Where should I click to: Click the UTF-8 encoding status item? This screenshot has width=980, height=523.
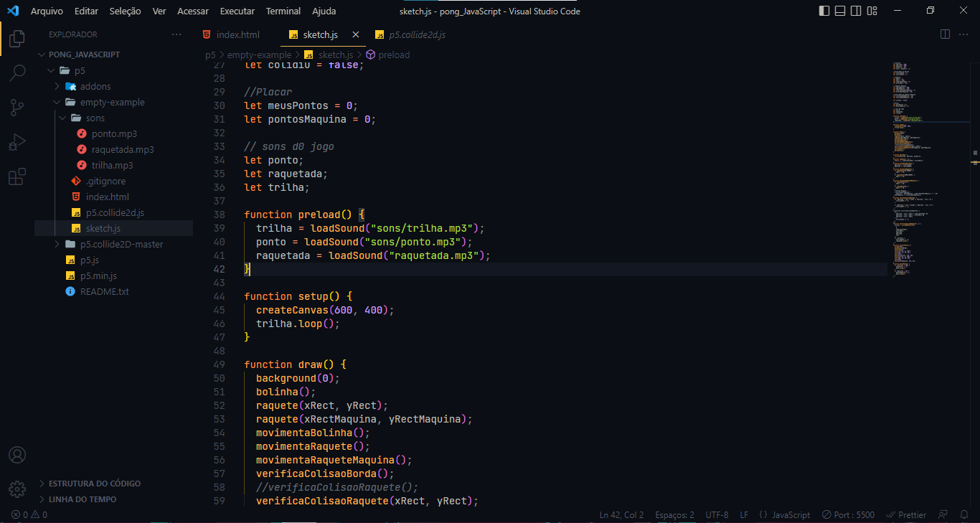(717, 514)
